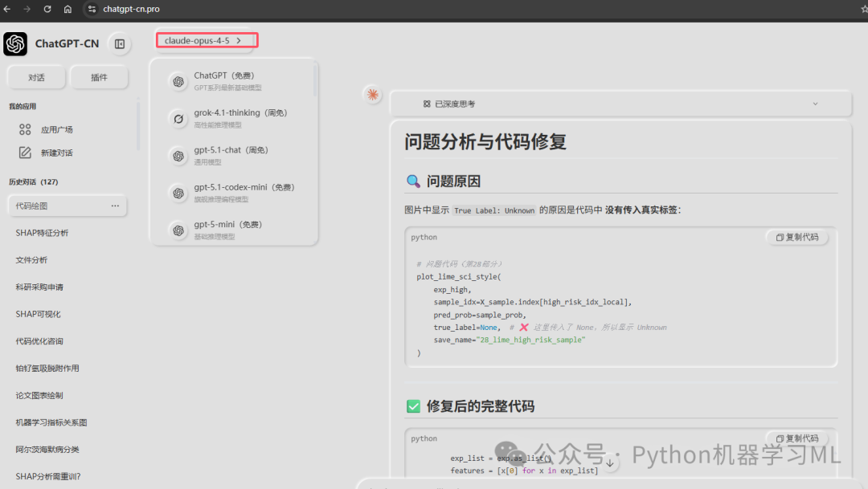Viewport: 868px width, 489px height.
Task: Focus the chatgpt-cn.pro address bar
Action: (131, 9)
